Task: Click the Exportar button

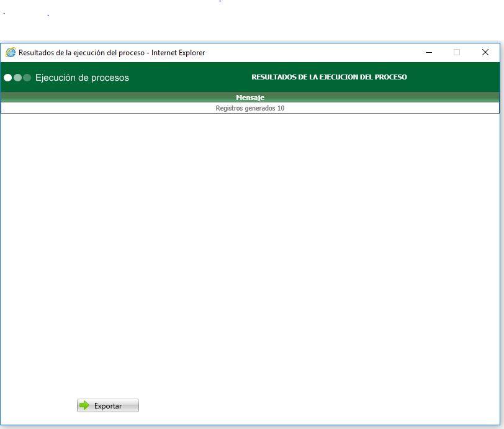Action: [107, 405]
